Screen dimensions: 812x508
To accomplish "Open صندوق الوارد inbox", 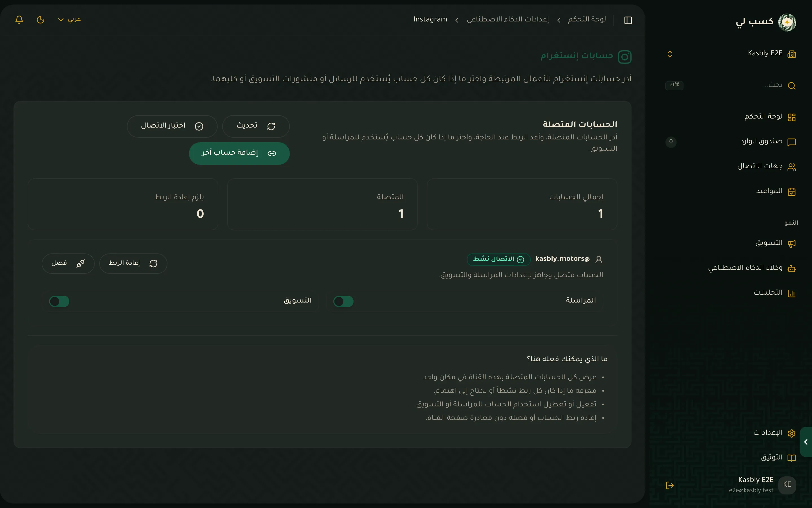I will coord(731,142).
